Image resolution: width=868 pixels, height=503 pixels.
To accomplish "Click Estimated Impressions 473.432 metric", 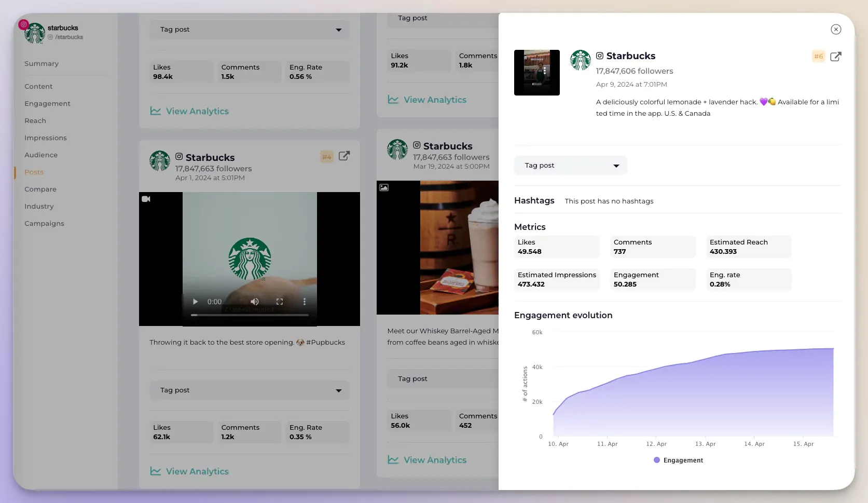I will (x=557, y=280).
